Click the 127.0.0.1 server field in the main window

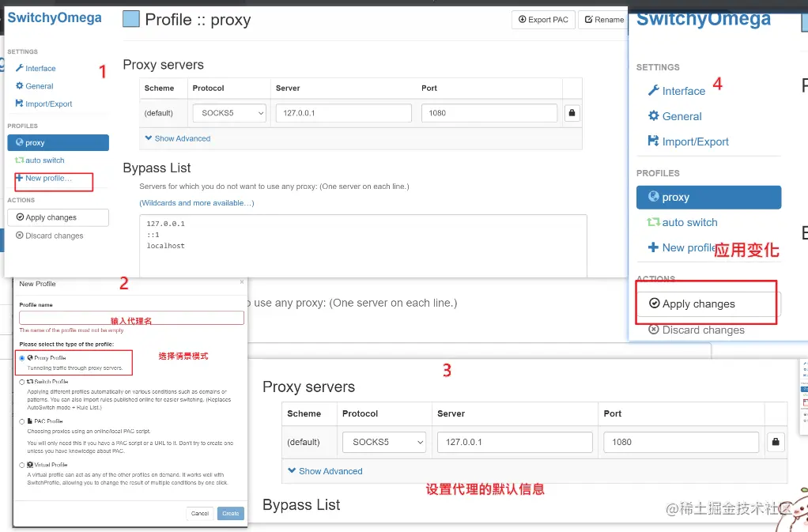pyautogui.click(x=344, y=113)
